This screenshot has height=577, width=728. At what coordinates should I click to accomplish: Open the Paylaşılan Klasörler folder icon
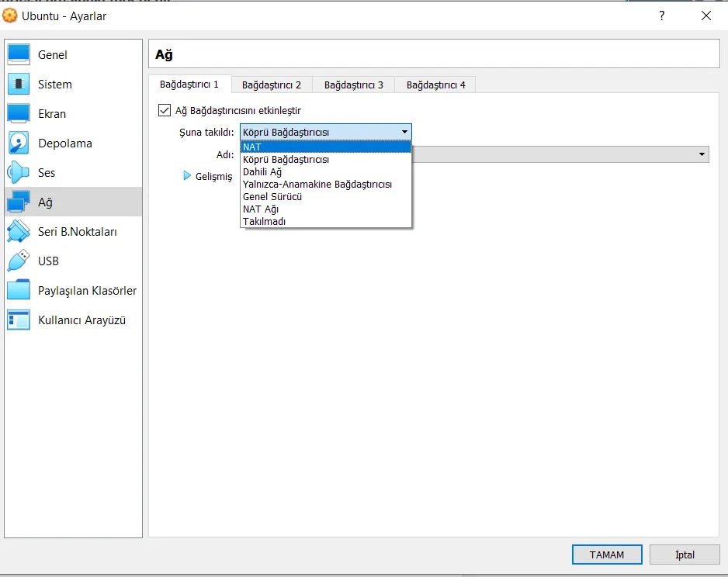pos(19,290)
